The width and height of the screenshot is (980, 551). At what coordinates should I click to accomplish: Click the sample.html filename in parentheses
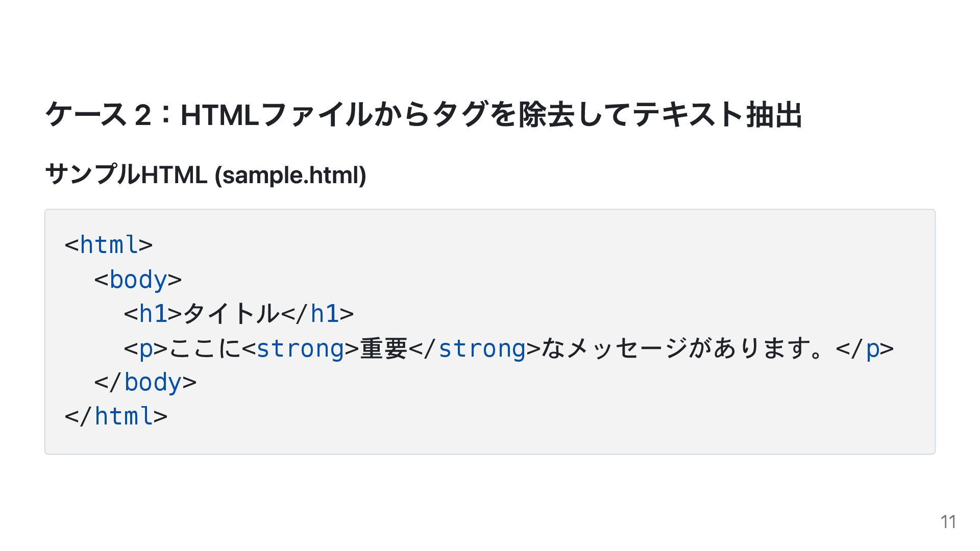(x=290, y=175)
